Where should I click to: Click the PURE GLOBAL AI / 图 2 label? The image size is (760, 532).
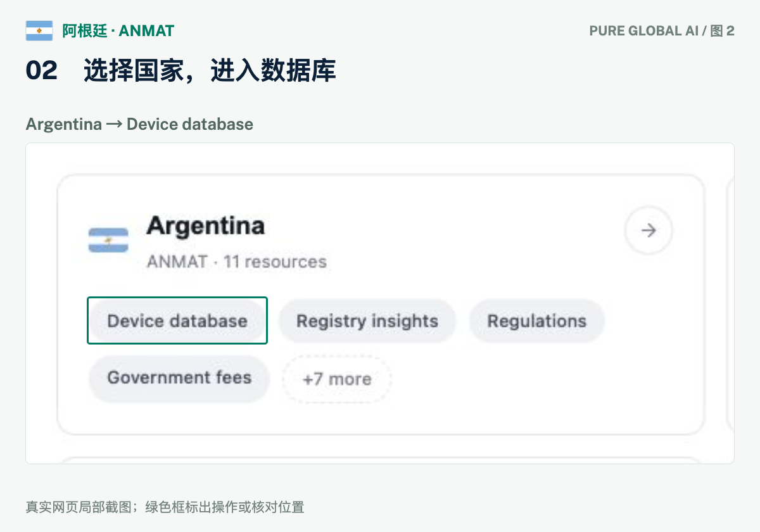[662, 30]
